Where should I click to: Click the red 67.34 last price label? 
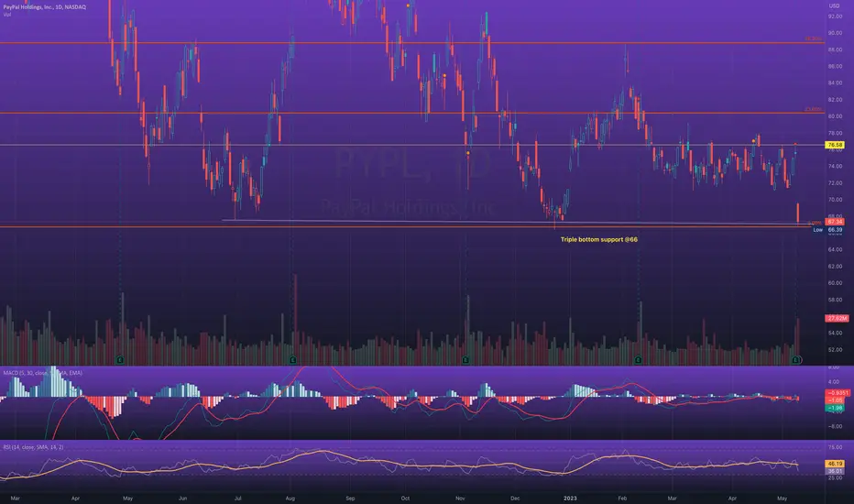pos(835,222)
